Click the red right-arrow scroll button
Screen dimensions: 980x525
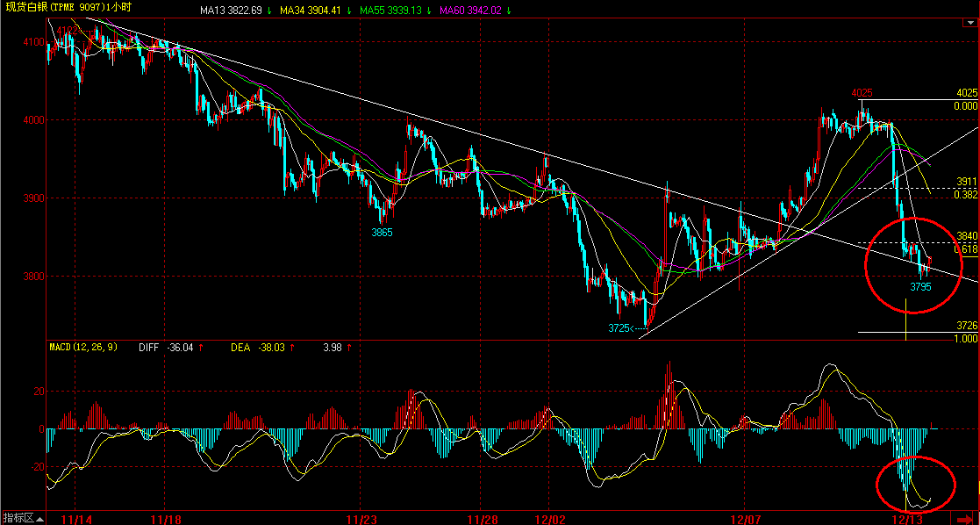(963, 519)
